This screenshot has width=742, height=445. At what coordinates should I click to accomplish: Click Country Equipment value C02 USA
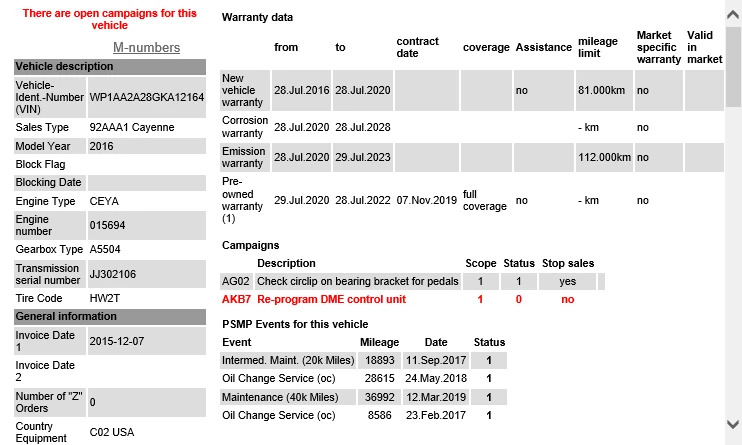(x=112, y=432)
